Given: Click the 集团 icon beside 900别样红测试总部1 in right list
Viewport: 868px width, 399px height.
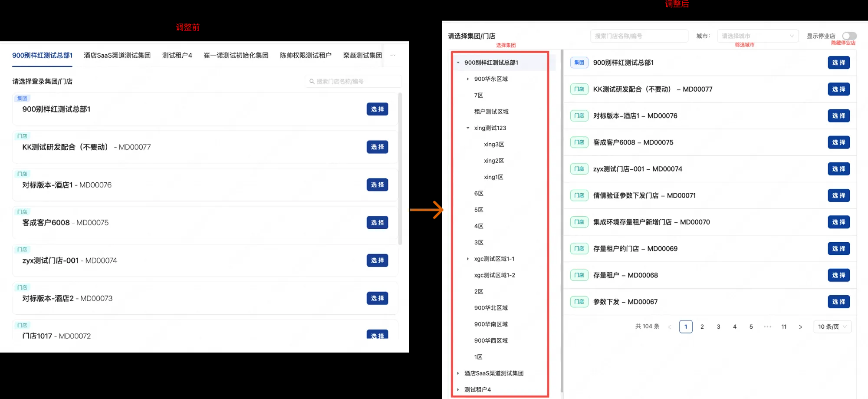Looking at the screenshot, I should [579, 63].
